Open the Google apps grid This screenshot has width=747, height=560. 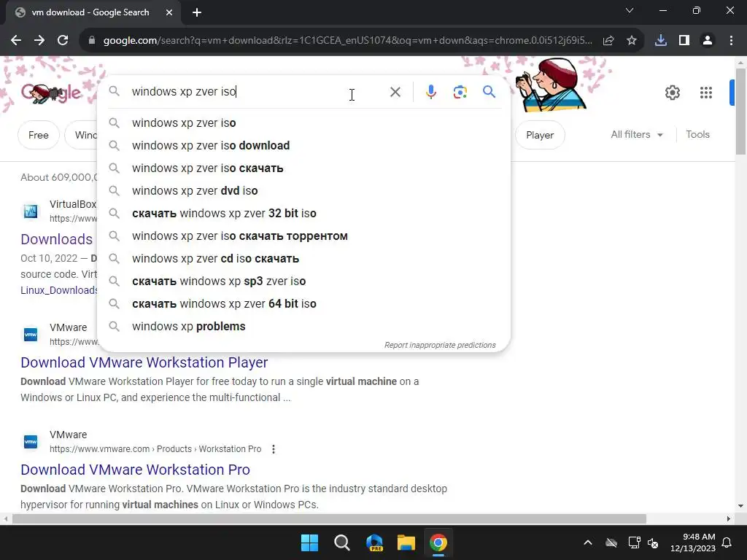point(706,93)
